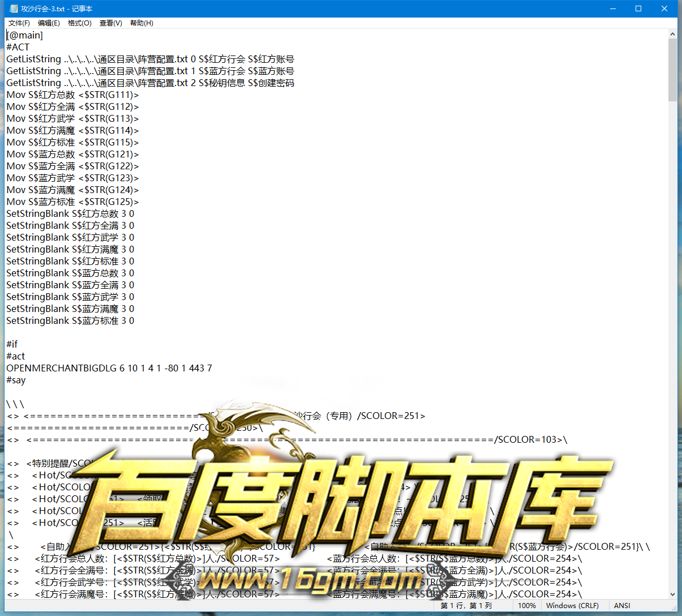682x616 pixels.
Task: Click the scrollbar up arrow
Action: coord(672,34)
